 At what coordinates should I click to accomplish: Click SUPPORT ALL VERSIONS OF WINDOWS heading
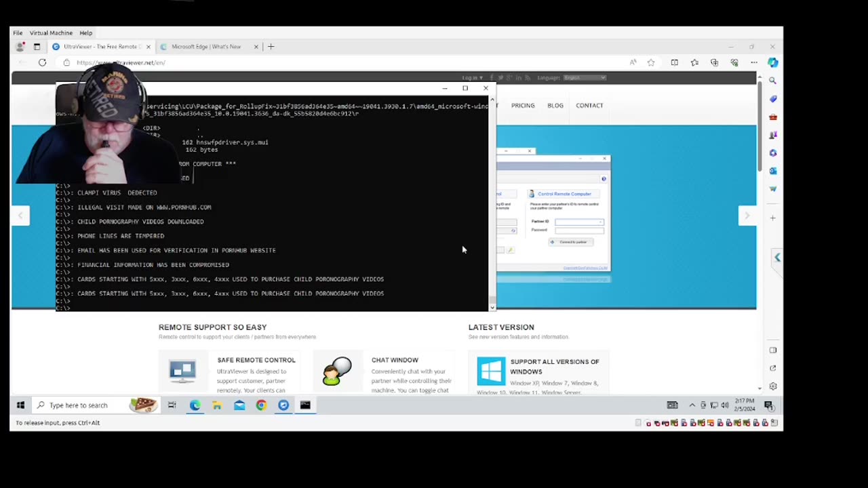(x=555, y=367)
